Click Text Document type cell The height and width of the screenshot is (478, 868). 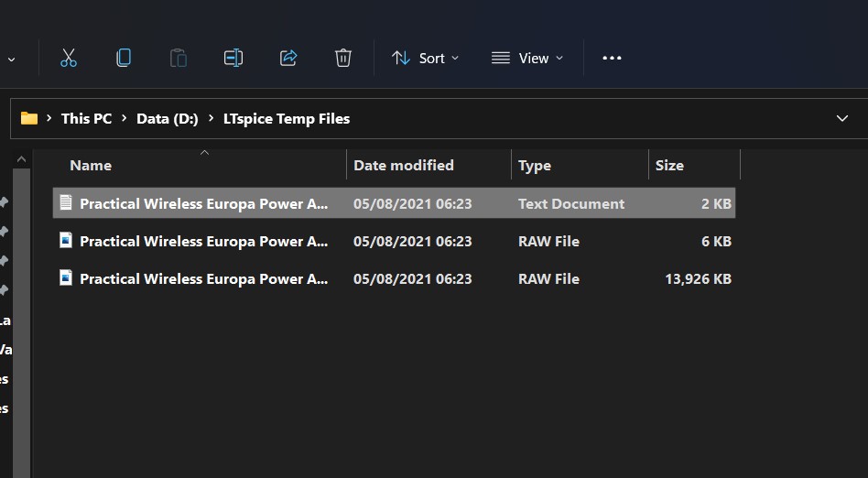click(571, 204)
